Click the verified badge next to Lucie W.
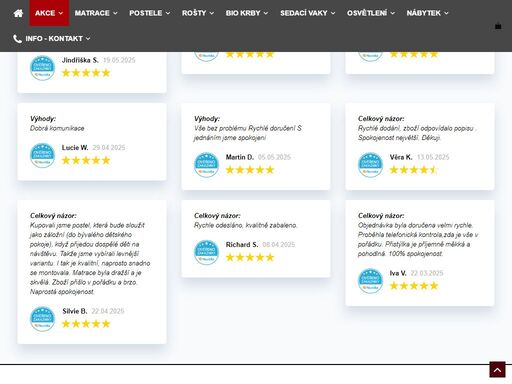The width and height of the screenshot is (512, 384). tap(42, 155)
